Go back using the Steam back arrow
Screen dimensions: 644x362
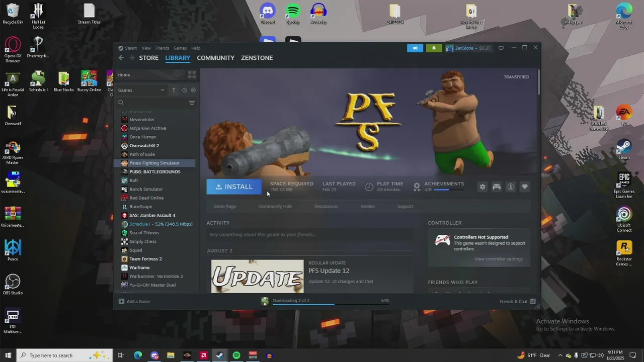121,58
